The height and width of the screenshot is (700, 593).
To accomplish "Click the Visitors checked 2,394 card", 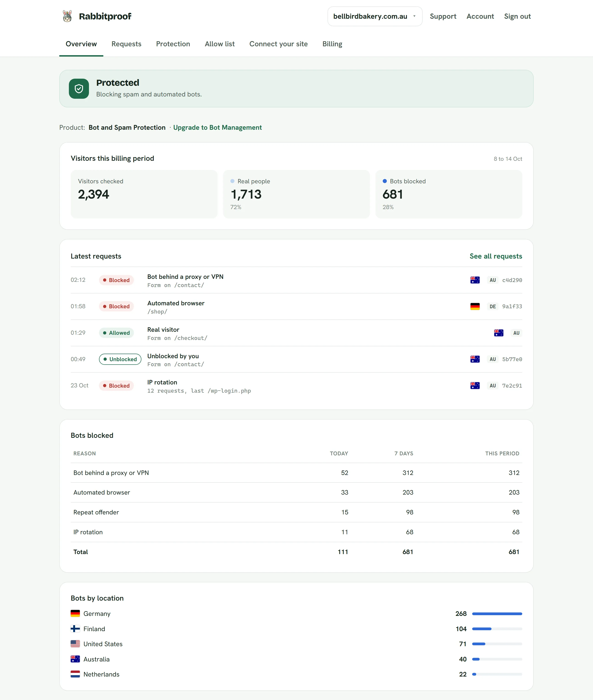I will click(144, 194).
